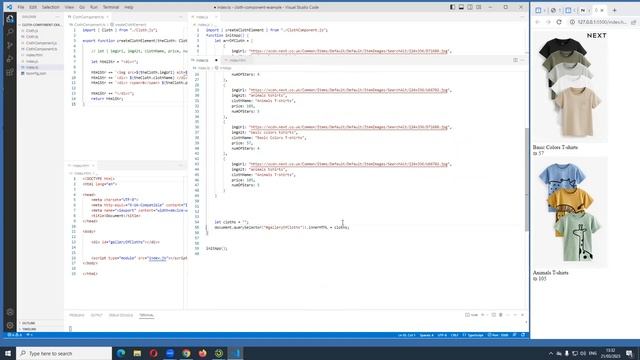Open Source Control view in activity bar
The image size is (640, 360).
[10, 45]
